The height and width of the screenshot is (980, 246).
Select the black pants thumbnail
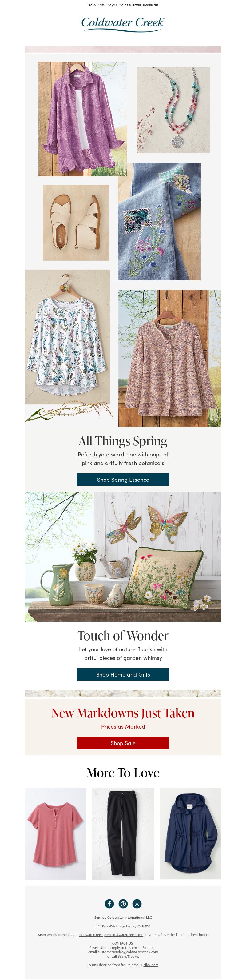123,833
